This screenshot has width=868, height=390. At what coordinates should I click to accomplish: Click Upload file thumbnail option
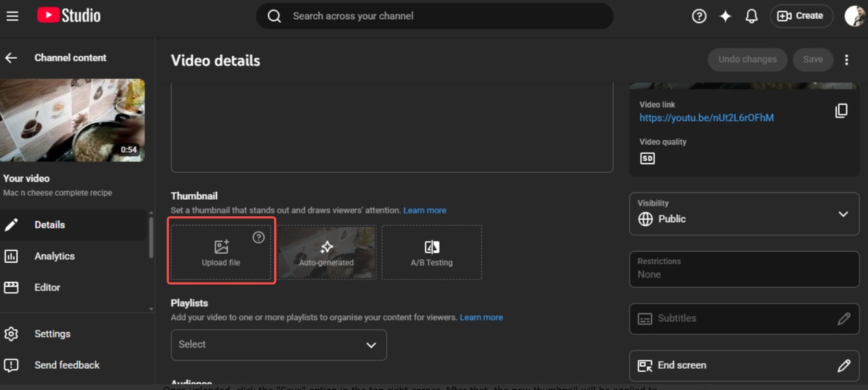tap(221, 252)
